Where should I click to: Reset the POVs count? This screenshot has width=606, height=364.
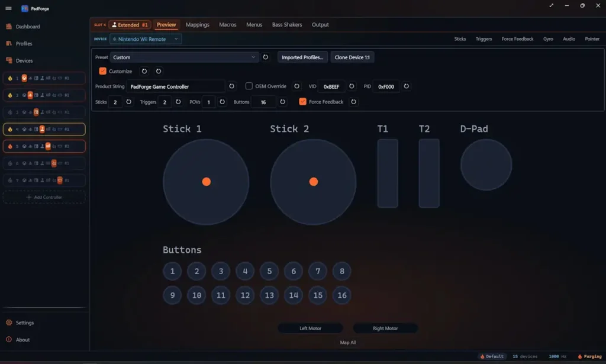[223, 102]
